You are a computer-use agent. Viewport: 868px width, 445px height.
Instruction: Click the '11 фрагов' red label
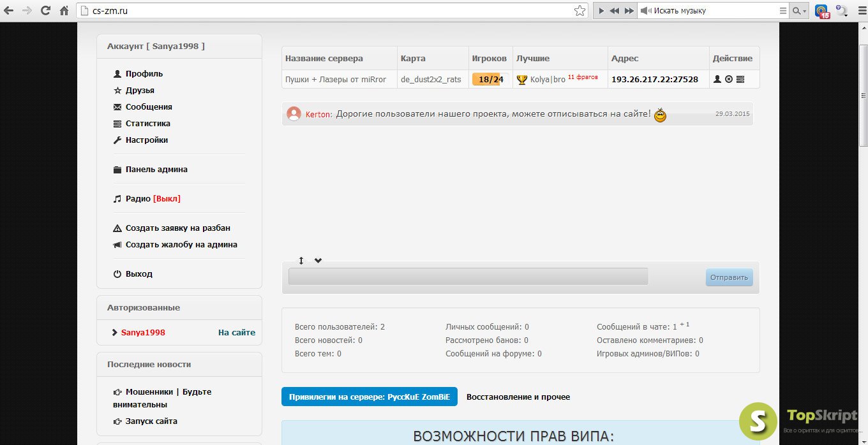point(583,77)
